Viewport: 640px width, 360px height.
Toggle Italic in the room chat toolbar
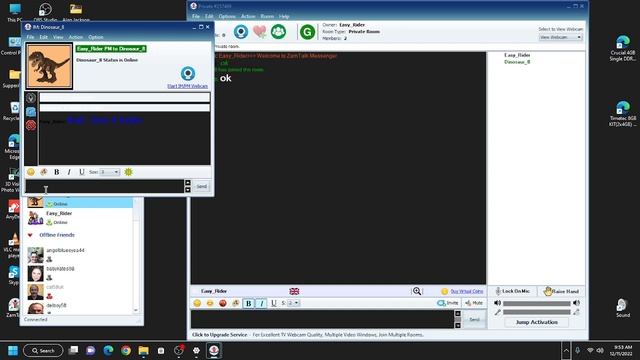261,303
